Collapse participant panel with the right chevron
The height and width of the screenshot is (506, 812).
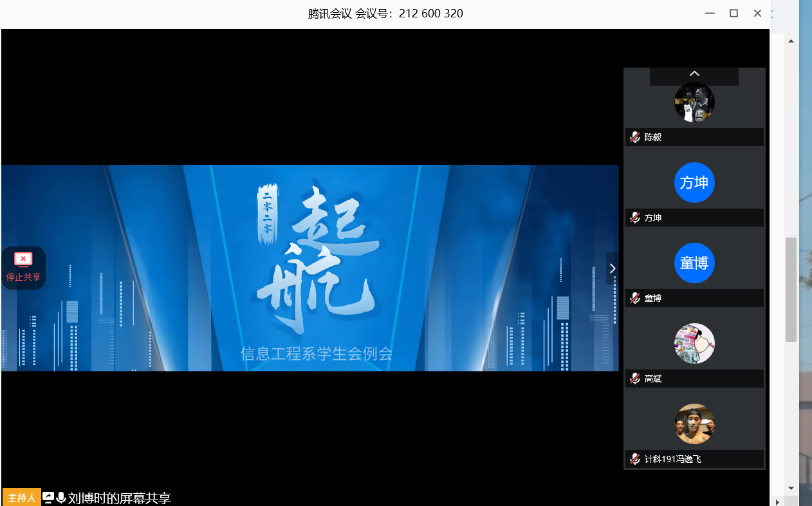pyautogui.click(x=612, y=268)
